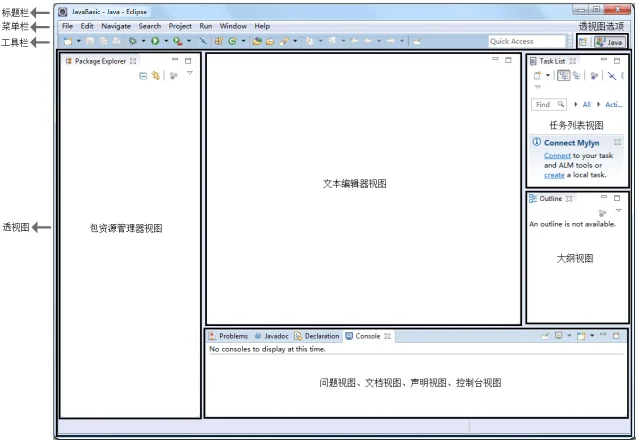This screenshot has width=638, height=441.
Task: Click the Last Edit Location icon
Action: (355, 41)
